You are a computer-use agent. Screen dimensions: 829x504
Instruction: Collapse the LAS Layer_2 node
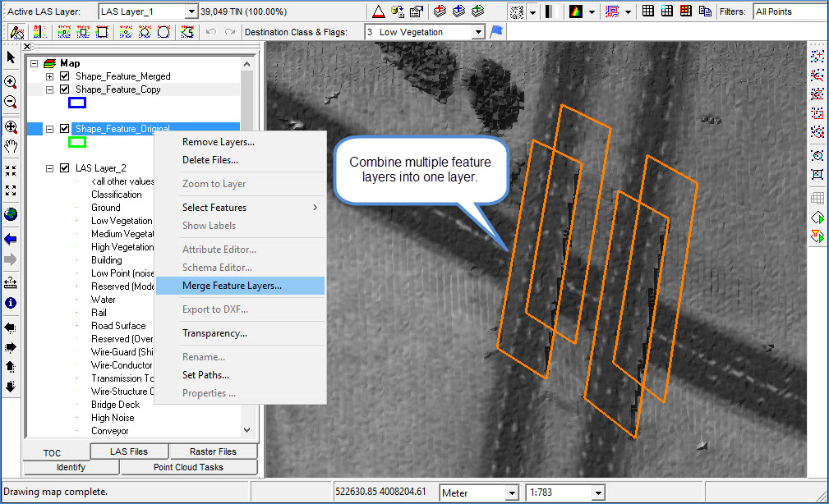(x=49, y=168)
